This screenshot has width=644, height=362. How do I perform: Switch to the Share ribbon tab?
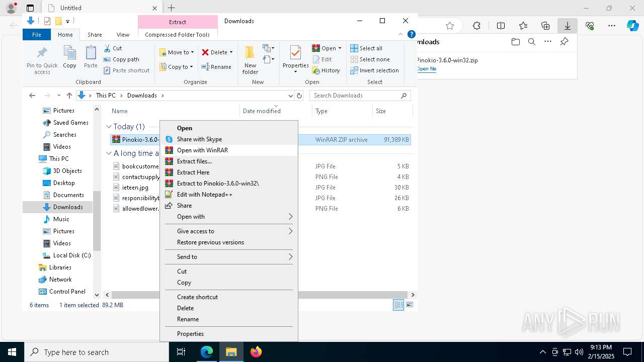click(95, 35)
